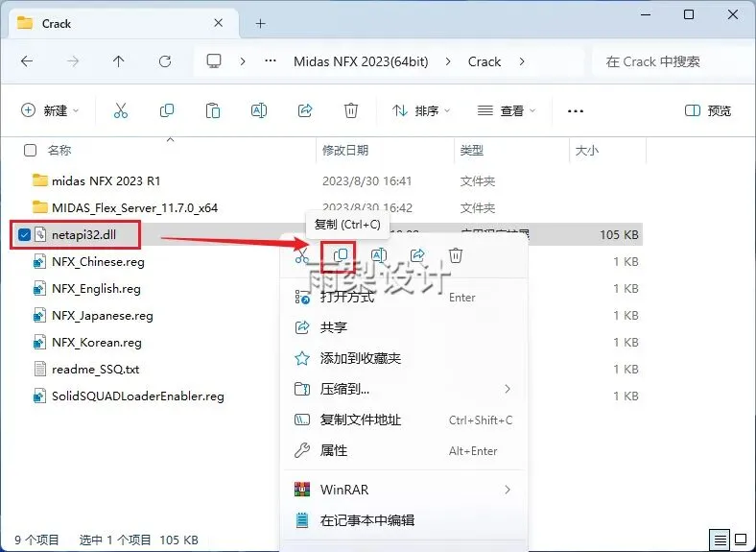Go back with the left arrow
Viewport: 756px width, 552px height.
(27, 61)
